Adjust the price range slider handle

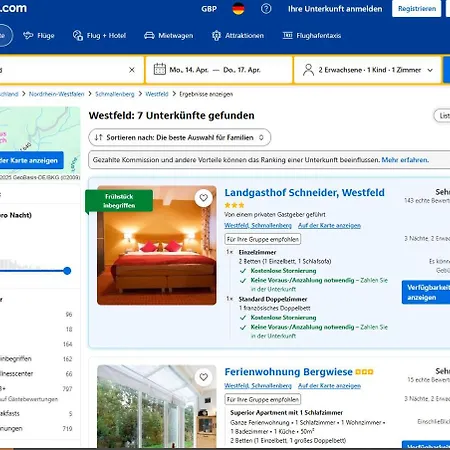[x=67, y=271]
